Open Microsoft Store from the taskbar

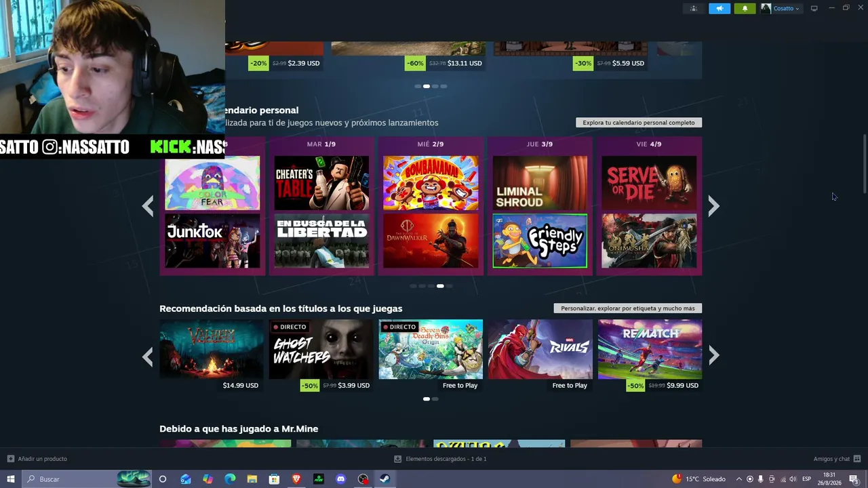[x=274, y=479]
